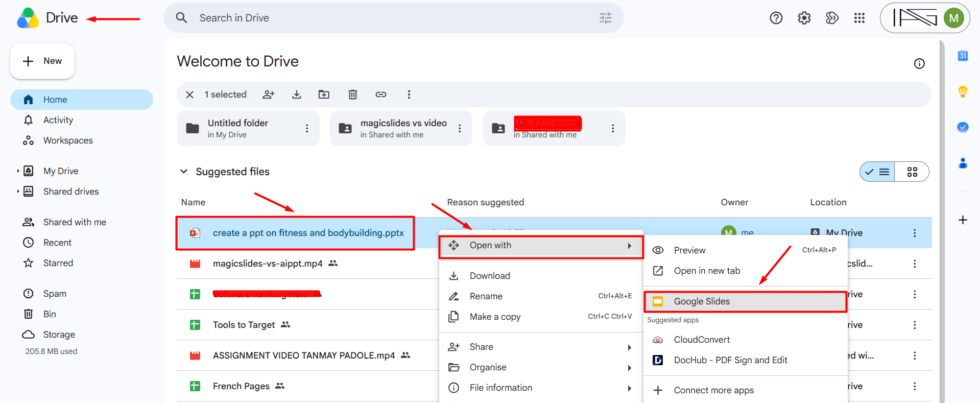Viewport: 980px width, 403px height.
Task: Switch to grid layout view
Action: coord(912,172)
